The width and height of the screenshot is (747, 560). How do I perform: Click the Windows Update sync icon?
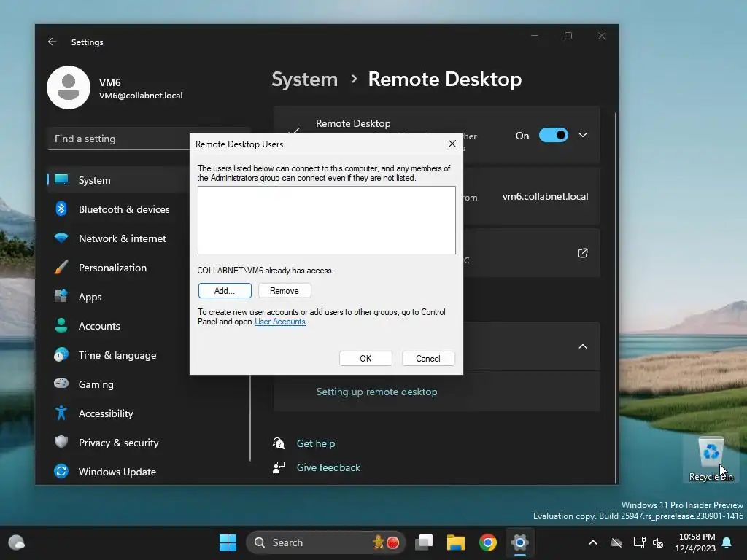61,471
